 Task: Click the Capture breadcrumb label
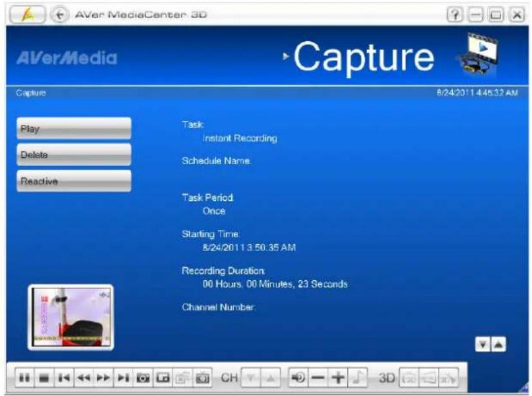click(31, 93)
